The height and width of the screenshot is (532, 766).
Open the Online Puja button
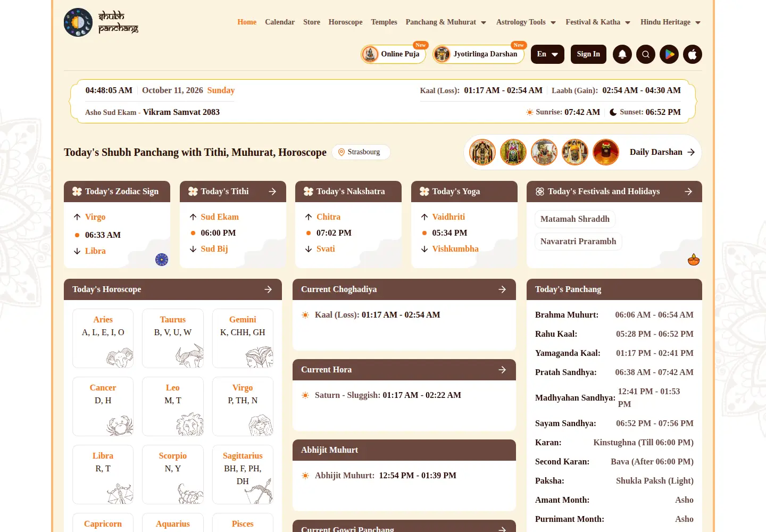(394, 54)
